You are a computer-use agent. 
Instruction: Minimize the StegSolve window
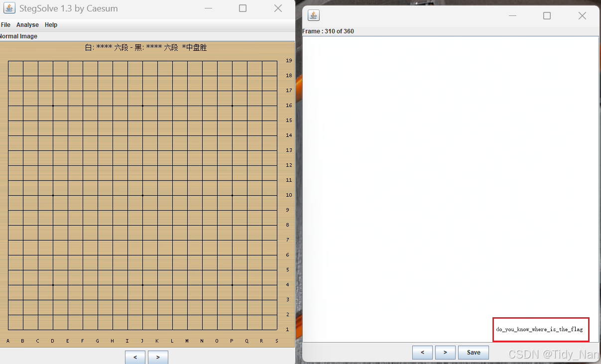pyautogui.click(x=208, y=8)
